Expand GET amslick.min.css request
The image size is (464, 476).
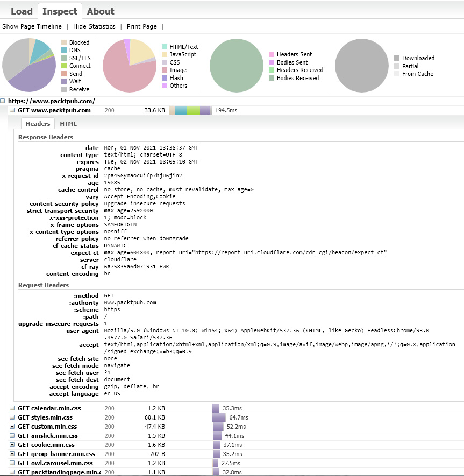(x=12, y=435)
